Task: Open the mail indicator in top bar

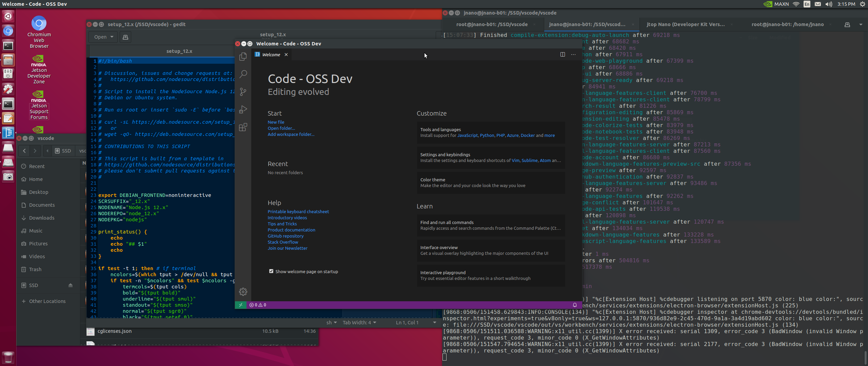Action: [x=818, y=4]
